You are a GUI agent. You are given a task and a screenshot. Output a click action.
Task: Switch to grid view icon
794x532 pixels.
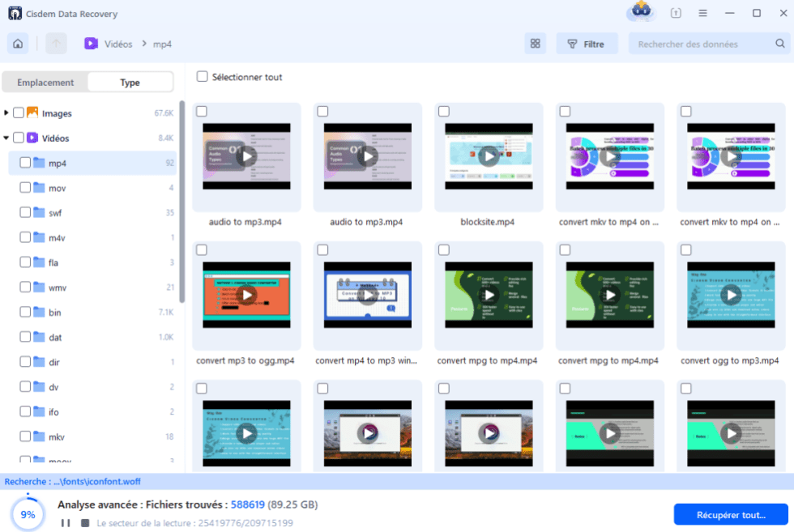(x=535, y=44)
